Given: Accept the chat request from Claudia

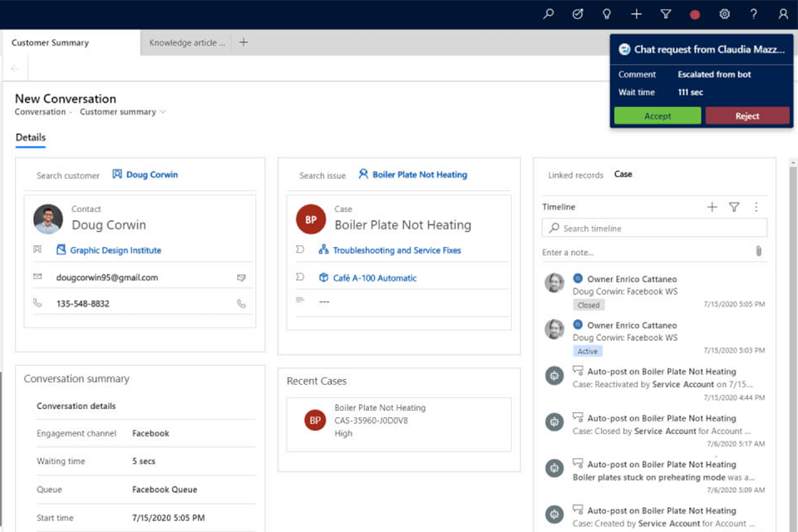Looking at the screenshot, I should [658, 116].
